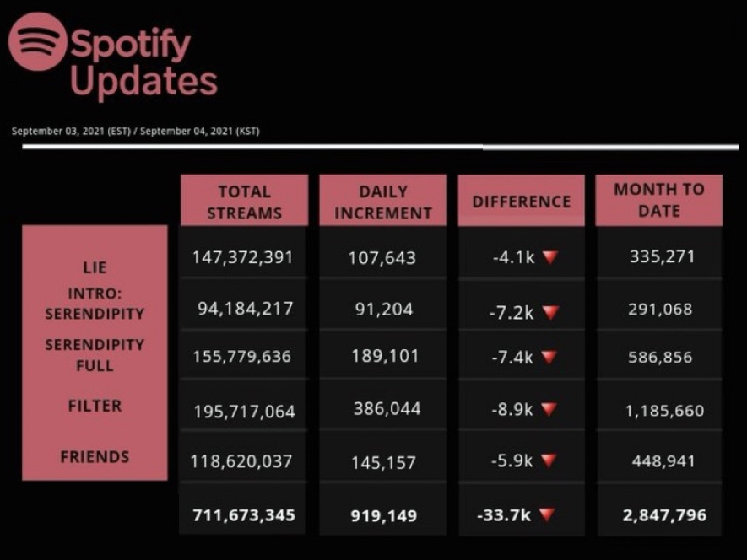Click the red down arrow beside -7.2k
The image size is (747, 560).
coord(550,313)
